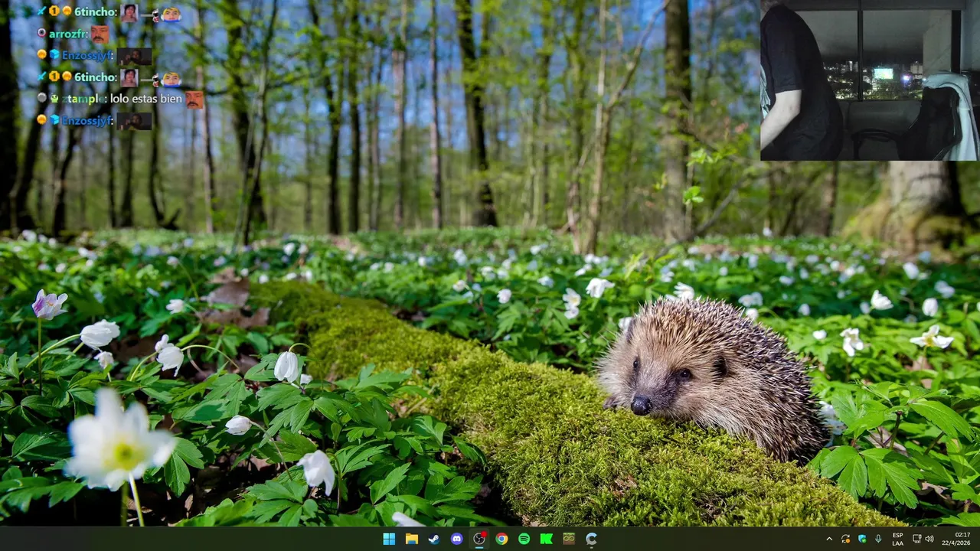Viewport: 980px width, 551px height.
Task: Click the username "arrozfr" in chat overlay
Action: pos(69,34)
